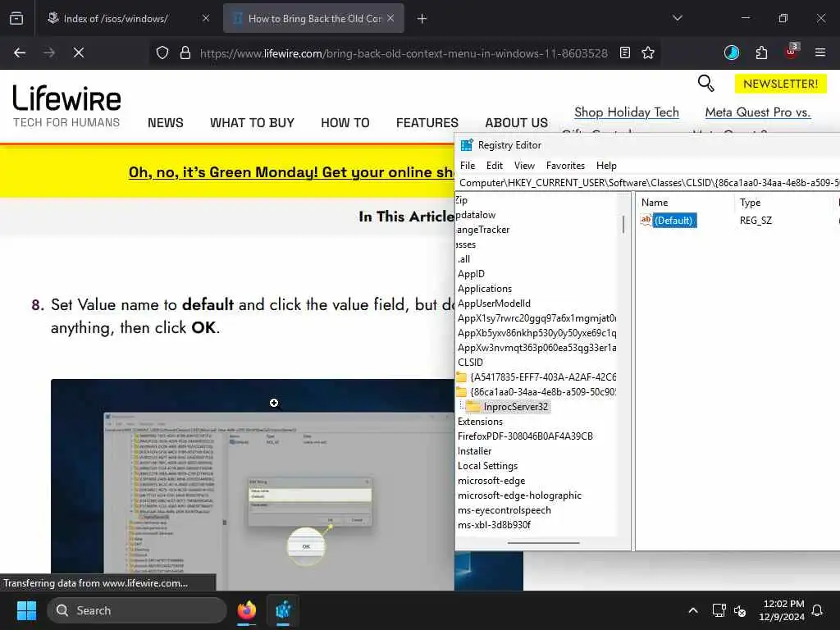Click the Registry Editor taskbar icon
The height and width of the screenshot is (630, 840).
283,610
